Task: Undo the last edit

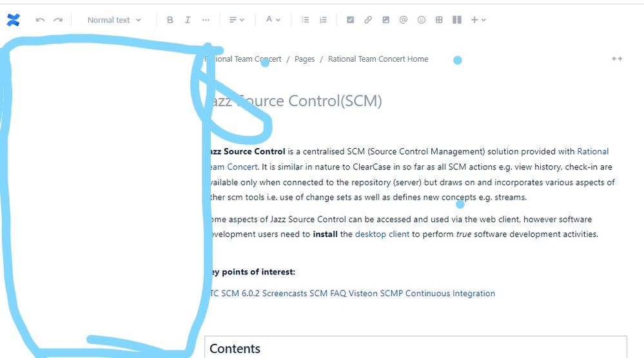Action: (40, 20)
